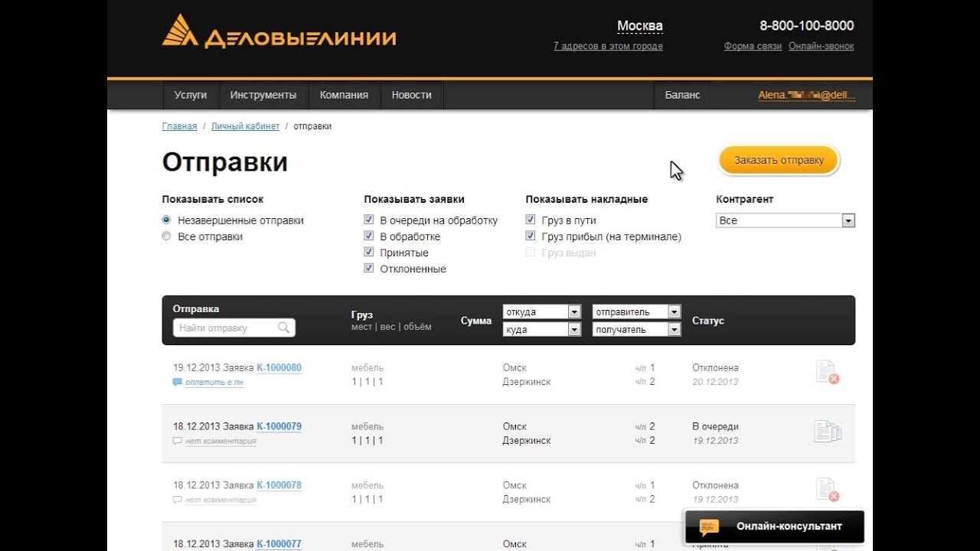This screenshot has width=980, height=551.
Task: Open the Баланс menu item
Action: 682,95
